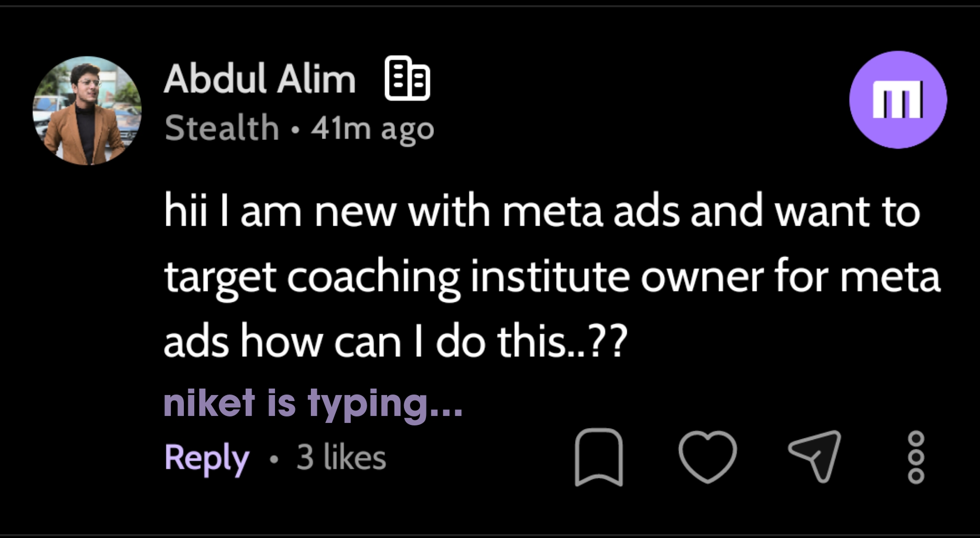The width and height of the screenshot is (980, 538).
Task: Click the word "target" in the comment
Action: 220,278
